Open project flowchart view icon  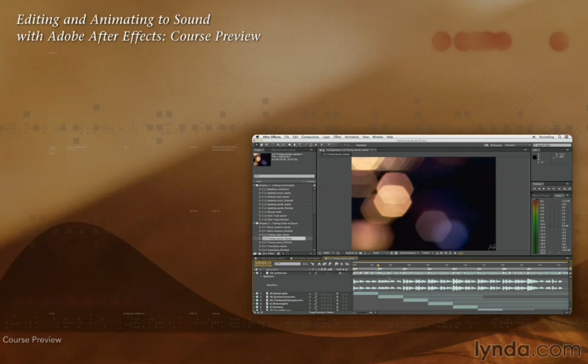pos(314,185)
